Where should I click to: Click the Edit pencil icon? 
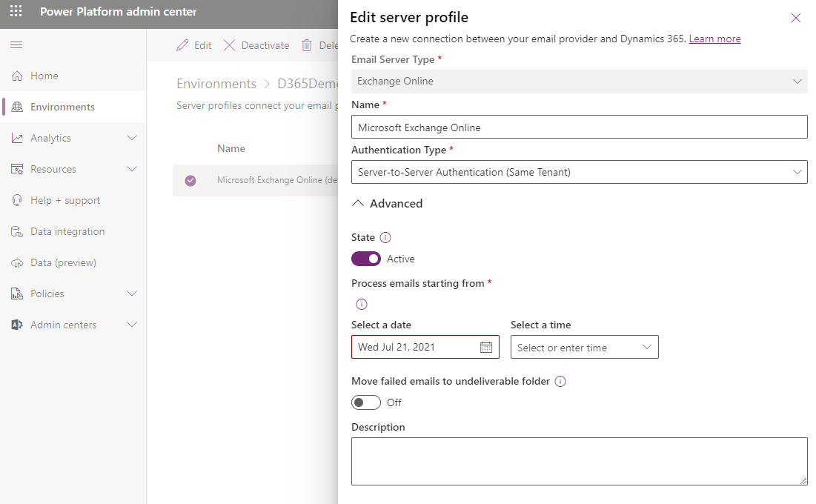point(182,45)
